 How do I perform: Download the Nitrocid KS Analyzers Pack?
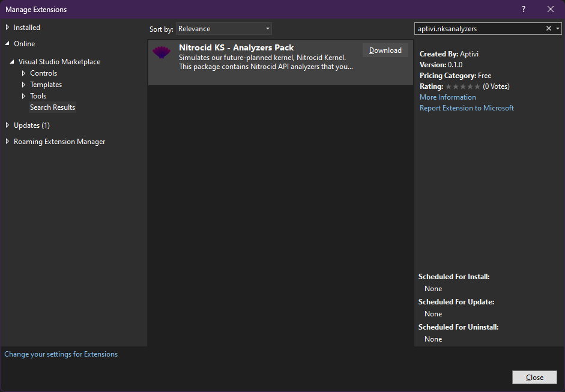[385, 50]
